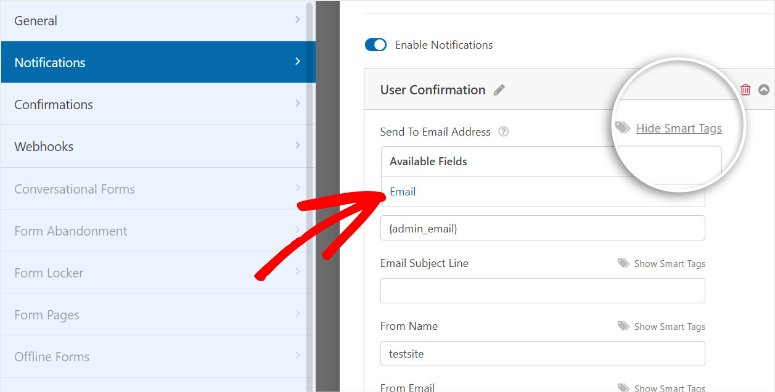Open the Confirmations settings section
775x392 pixels.
tap(158, 104)
